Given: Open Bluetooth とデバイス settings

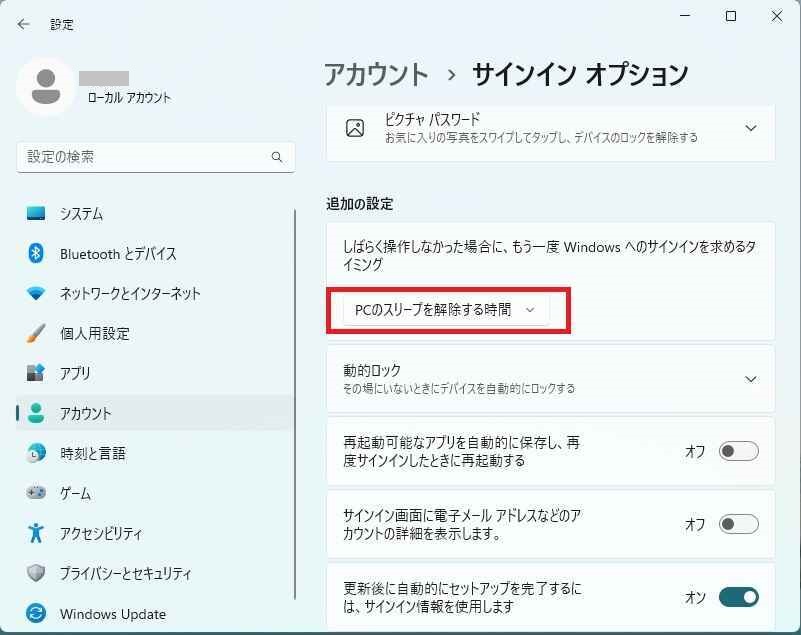Looking at the screenshot, I should click(x=155, y=253).
